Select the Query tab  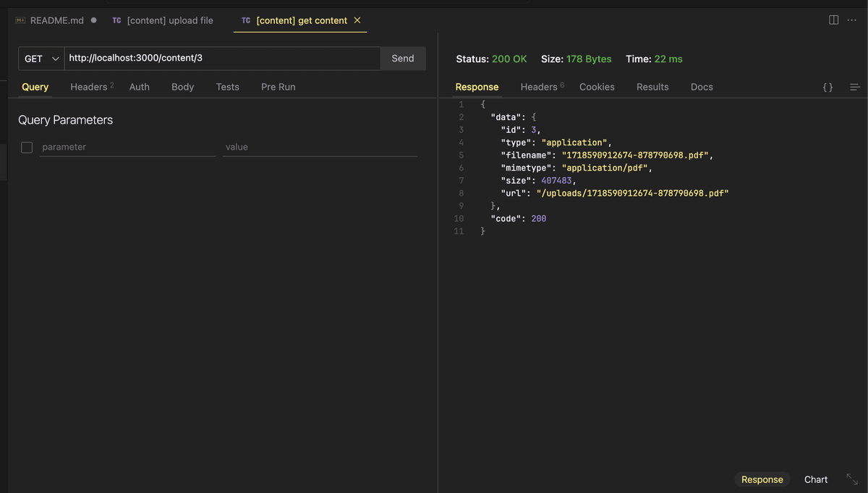pyautogui.click(x=35, y=87)
